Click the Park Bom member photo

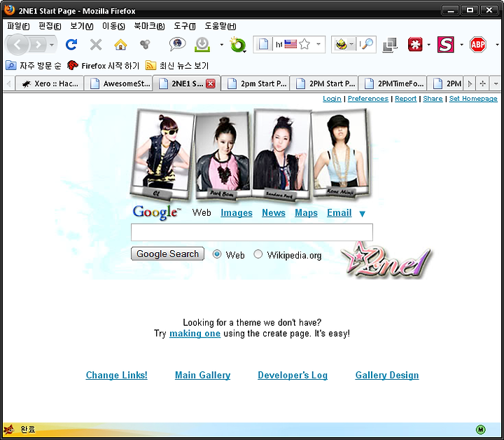point(223,157)
